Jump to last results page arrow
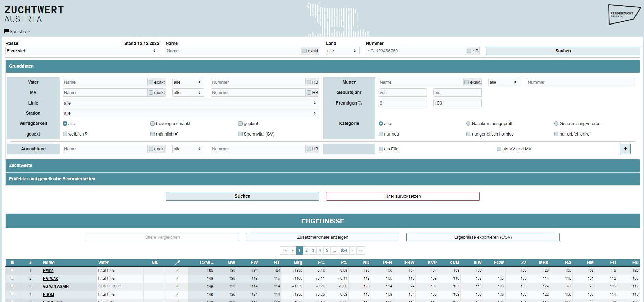This screenshot has width=644, height=302. tap(361, 250)
